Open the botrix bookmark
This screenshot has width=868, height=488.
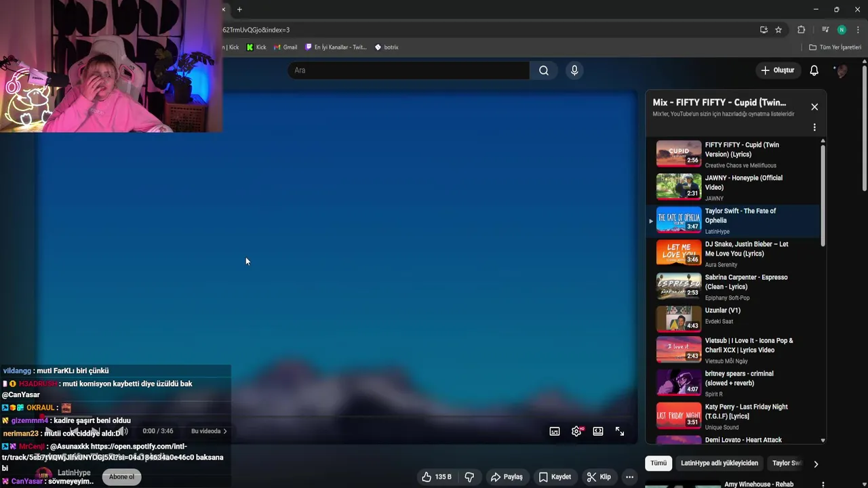pyautogui.click(x=387, y=47)
